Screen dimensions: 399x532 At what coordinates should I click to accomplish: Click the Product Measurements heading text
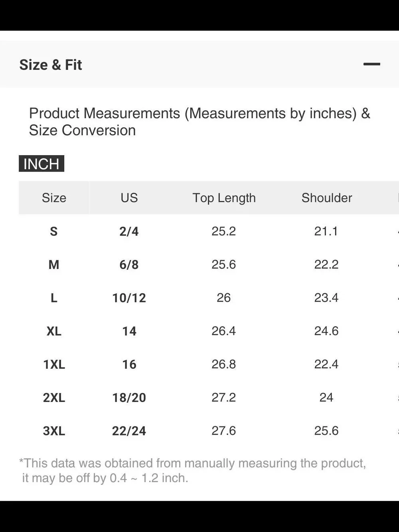click(199, 122)
